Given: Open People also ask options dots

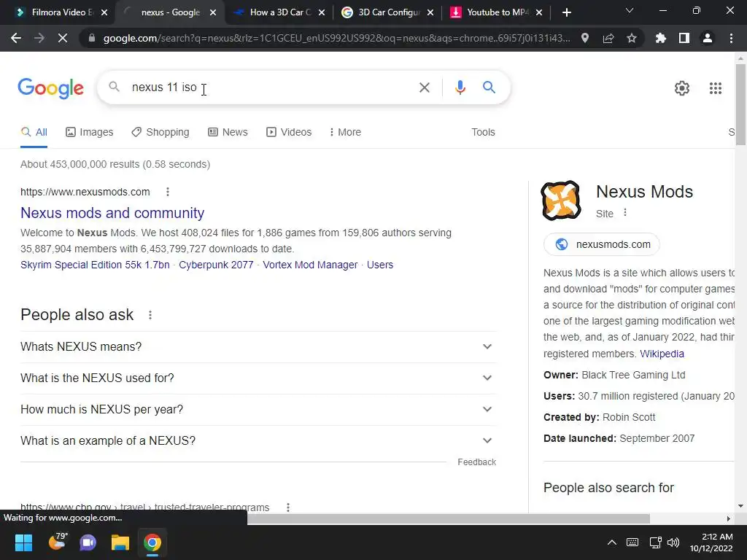Looking at the screenshot, I should point(150,315).
